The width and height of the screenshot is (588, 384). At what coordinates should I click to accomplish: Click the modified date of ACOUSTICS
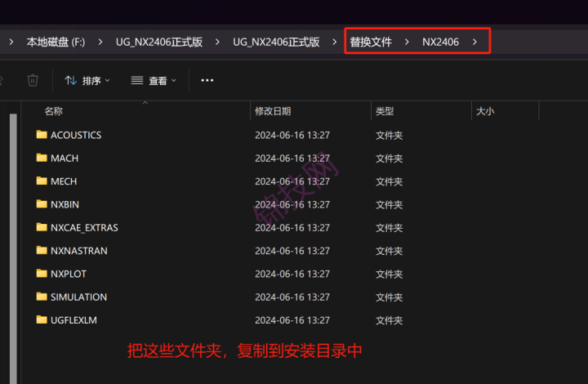click(292, 135)
